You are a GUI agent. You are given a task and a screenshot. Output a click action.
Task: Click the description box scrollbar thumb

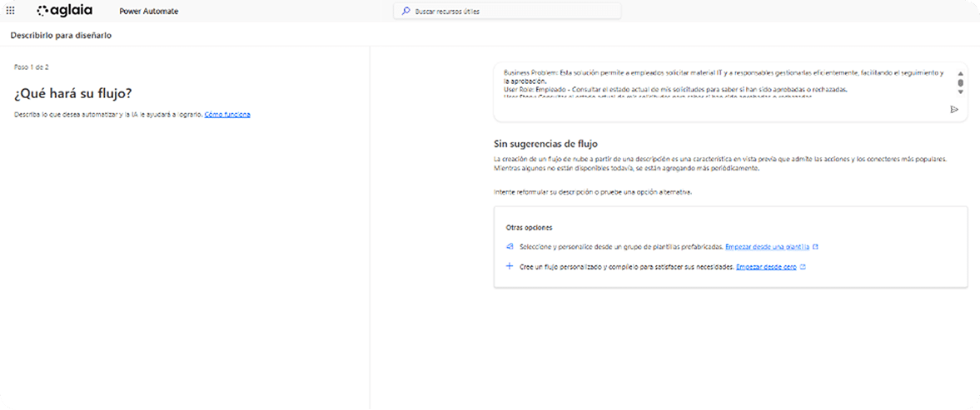click(960, 83)
